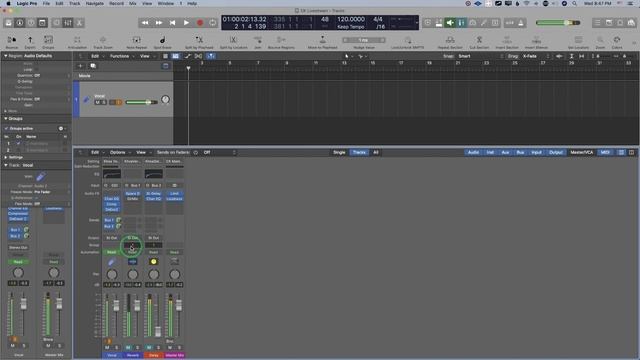The image size is (640, 360).
Task: Toggle the Audio channel filter button in mixer
Action: (x=473, y=152)
